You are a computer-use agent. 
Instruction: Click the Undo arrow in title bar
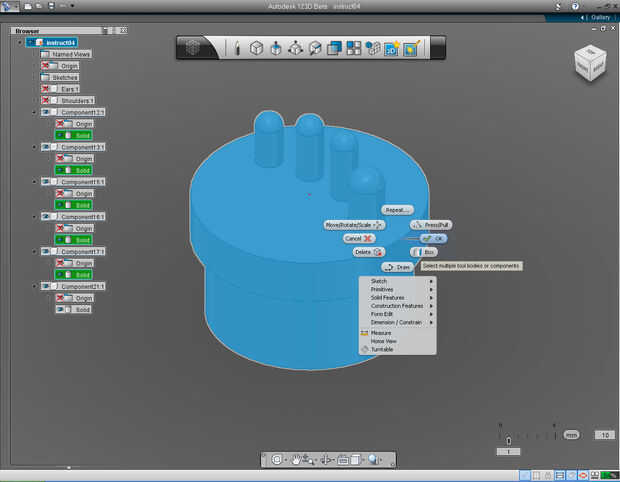tap(63, 6)
